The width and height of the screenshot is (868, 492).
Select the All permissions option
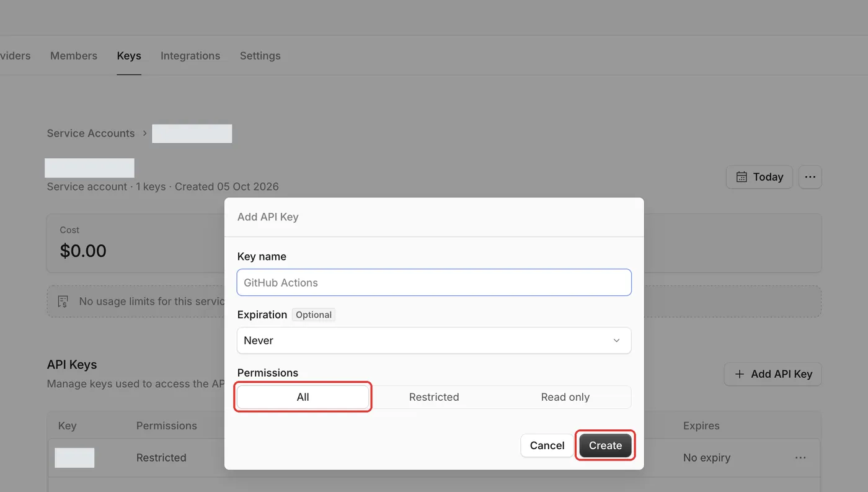point(303,397)
